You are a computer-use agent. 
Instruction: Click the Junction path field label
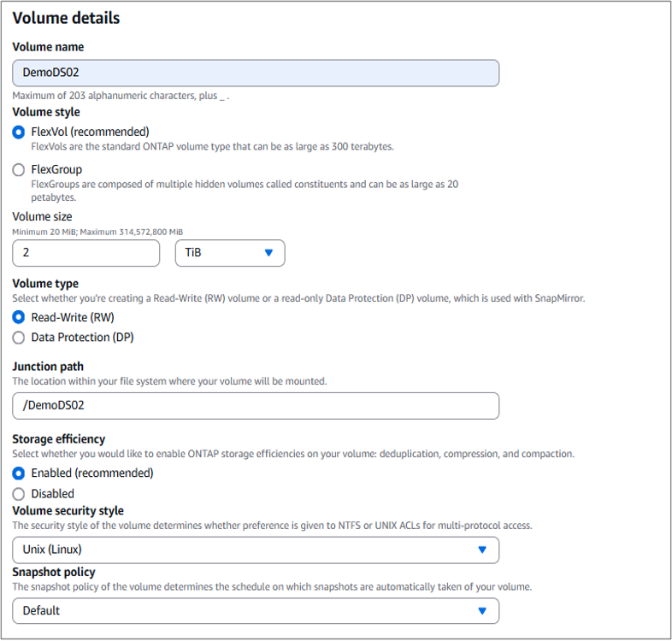click(x=48, y=367)
